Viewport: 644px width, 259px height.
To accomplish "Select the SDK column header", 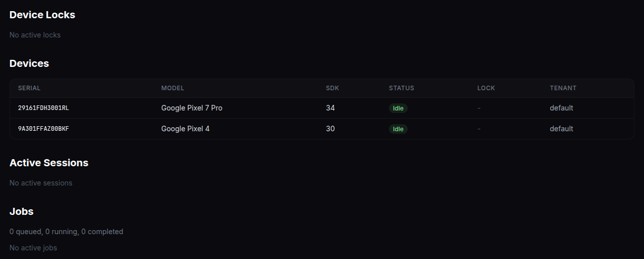I will tap(332, 88).
